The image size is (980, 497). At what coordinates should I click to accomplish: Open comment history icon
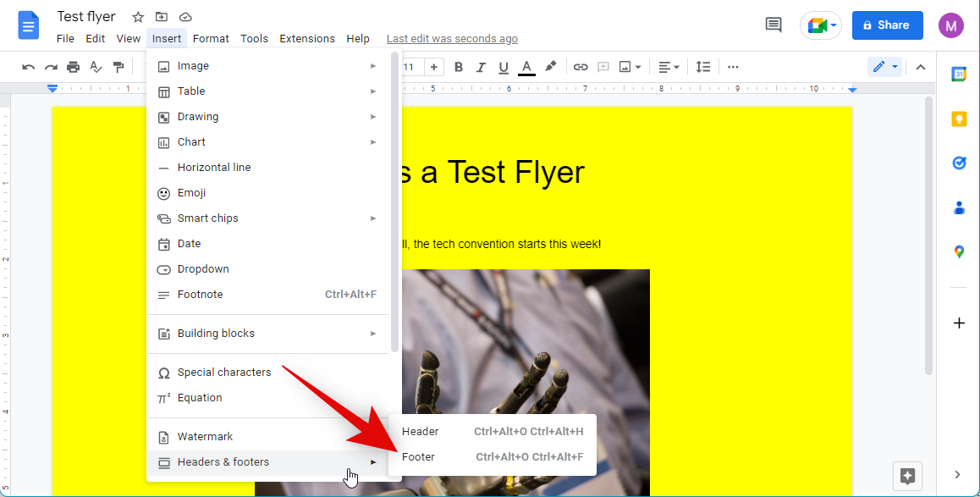[773, 25]
